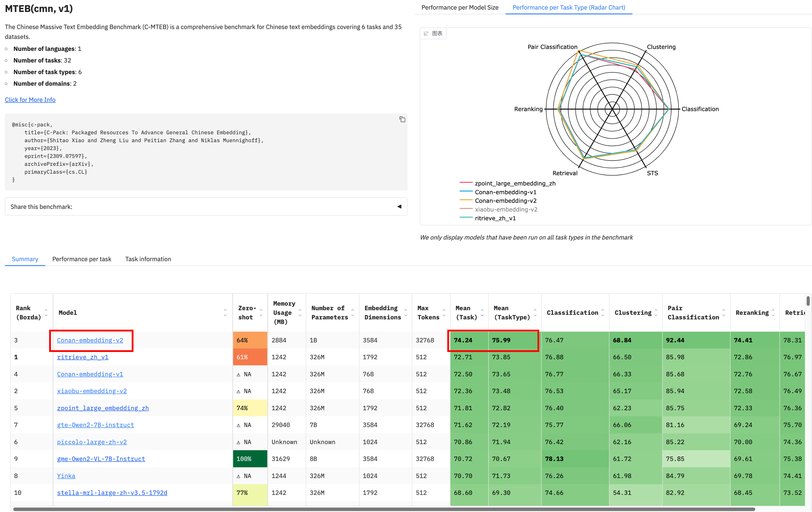Sort models using the Model column sort arrows
Image resolution: width=812 pixels, height=512 pixels.
225,312
